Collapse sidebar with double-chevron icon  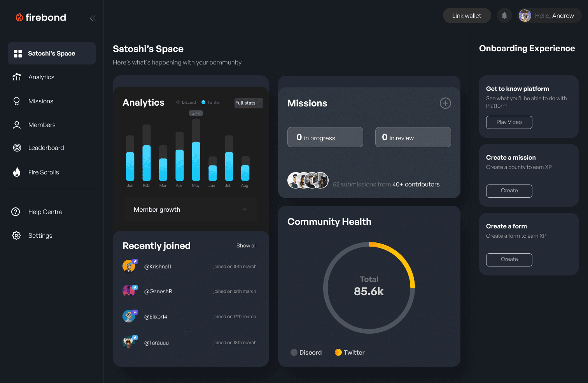tap(93, 18)
